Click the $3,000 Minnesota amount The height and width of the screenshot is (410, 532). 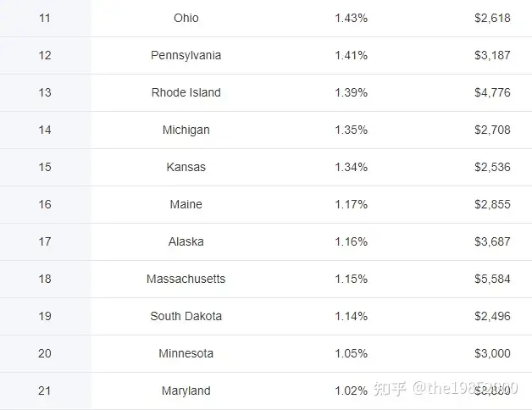pos(492,353)
